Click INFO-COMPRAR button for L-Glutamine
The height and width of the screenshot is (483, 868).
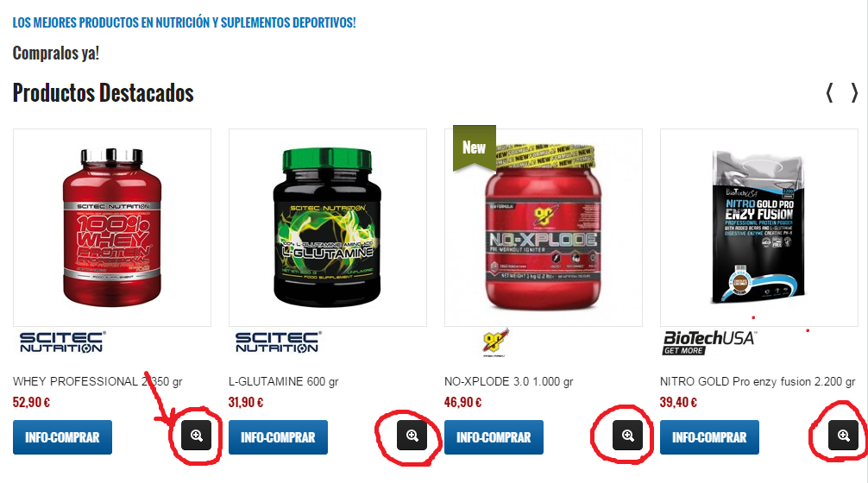pos(278,437)
